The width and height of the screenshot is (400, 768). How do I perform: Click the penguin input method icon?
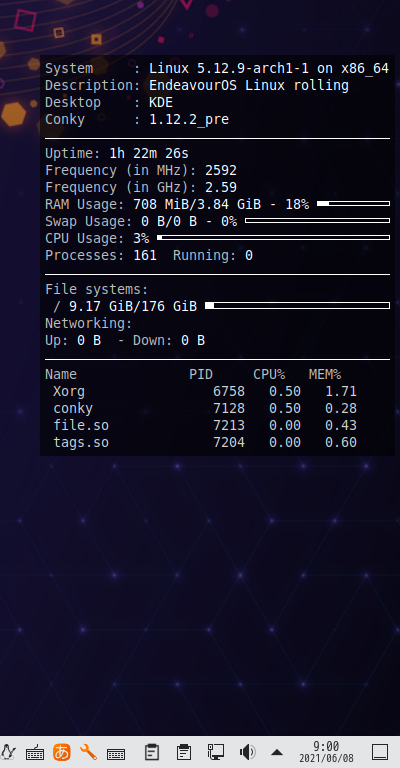7,752
